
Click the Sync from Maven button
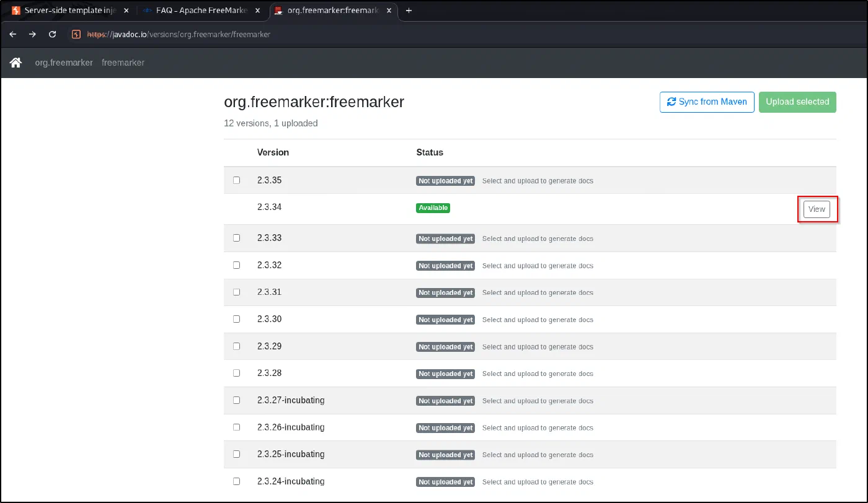tap(707, 102)
